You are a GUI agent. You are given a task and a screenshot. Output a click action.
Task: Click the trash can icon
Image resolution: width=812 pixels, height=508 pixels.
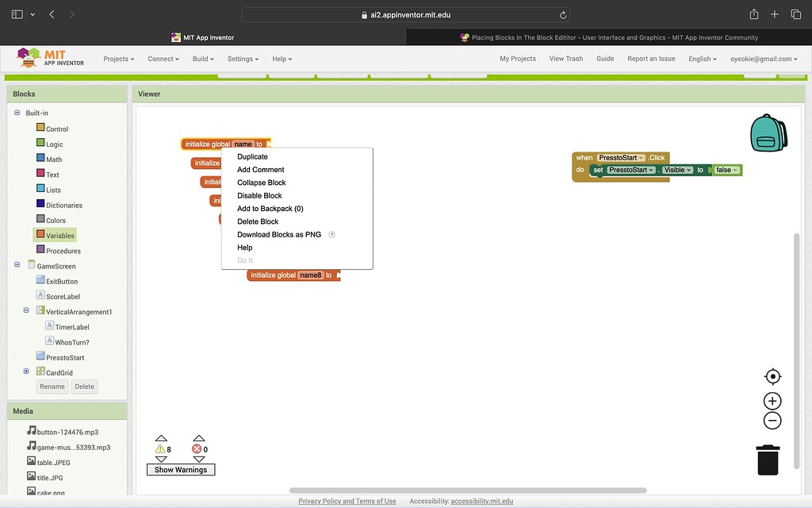pos(767,459)
